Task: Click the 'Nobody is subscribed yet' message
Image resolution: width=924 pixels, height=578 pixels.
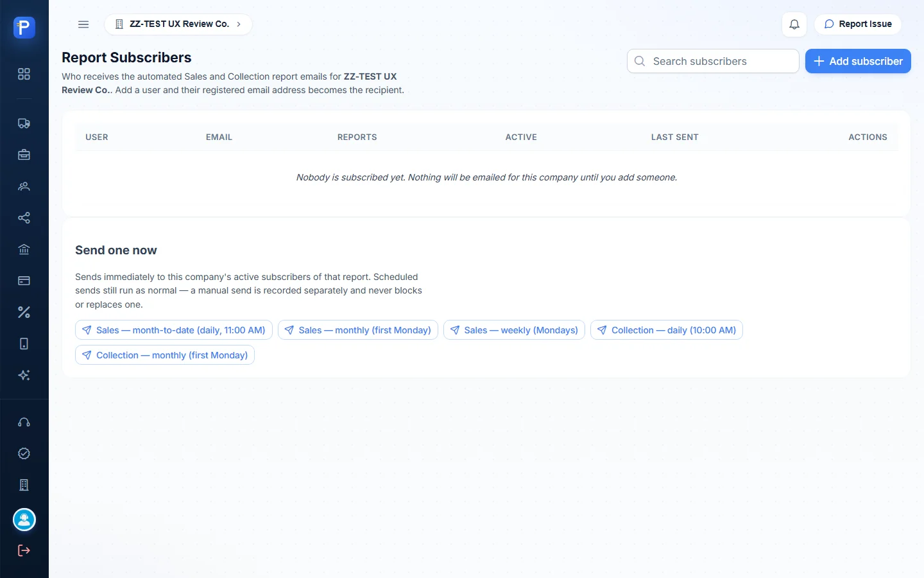Action: pyautogui.click(x=486, y=177)
